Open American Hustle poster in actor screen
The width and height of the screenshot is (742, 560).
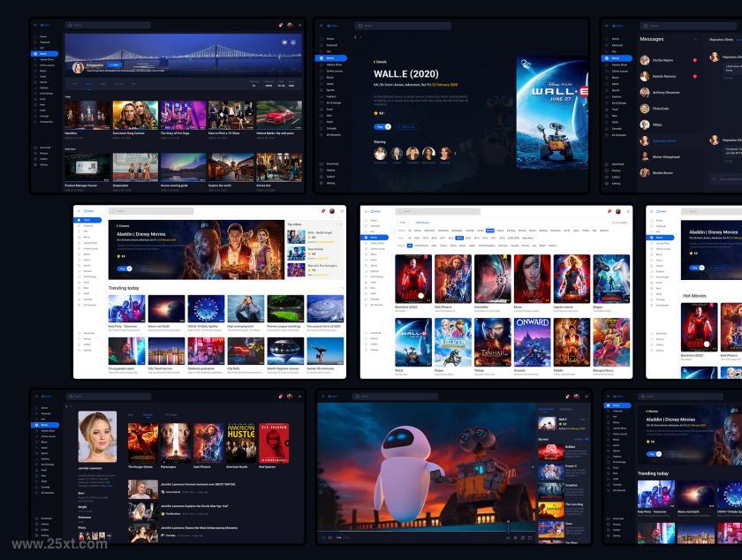241,443
